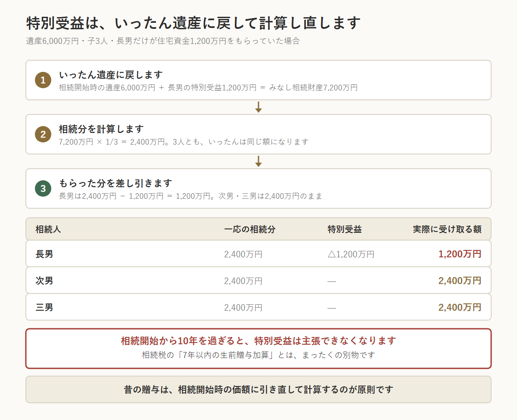The width and height of the screenshot is (517, 420).
Task: Click the subtitle beginning 遺産6,000万円・子3人
Action: (163, 41)
